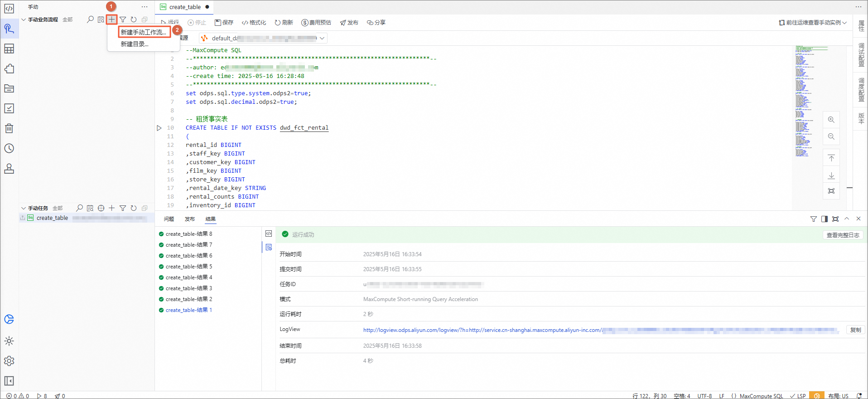This screenshot has width=868, height=399.
Task: Open the recycle bin trash sidebar icon
Action: [x=9, y=128]
